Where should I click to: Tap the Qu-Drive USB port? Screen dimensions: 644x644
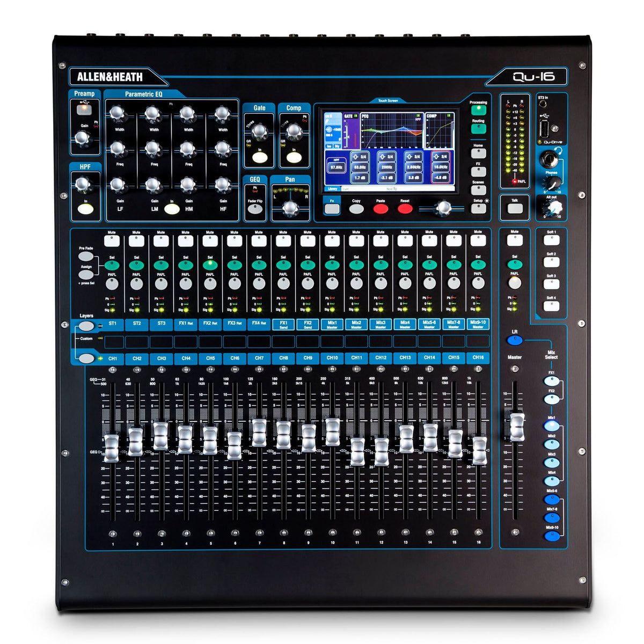pos(545,129)
